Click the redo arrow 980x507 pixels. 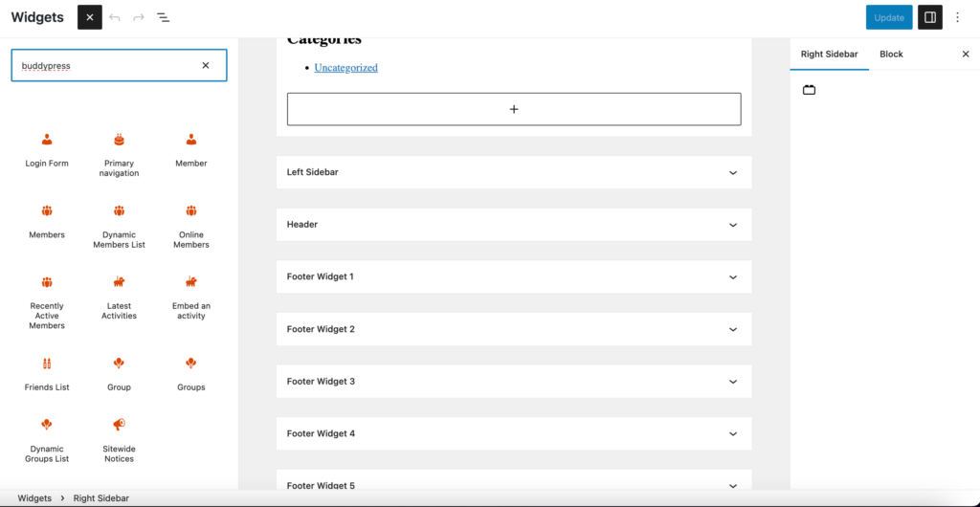click(x=139, y=17)
